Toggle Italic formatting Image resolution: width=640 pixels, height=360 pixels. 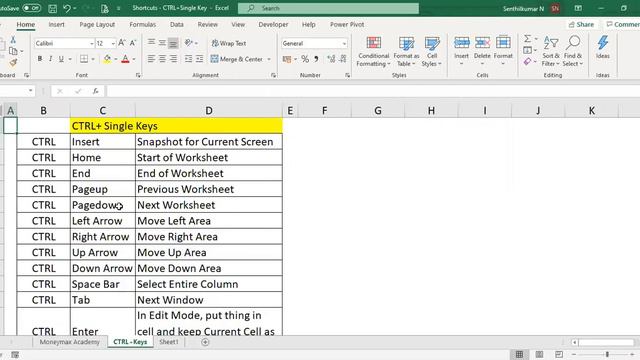tap(50, 59)
